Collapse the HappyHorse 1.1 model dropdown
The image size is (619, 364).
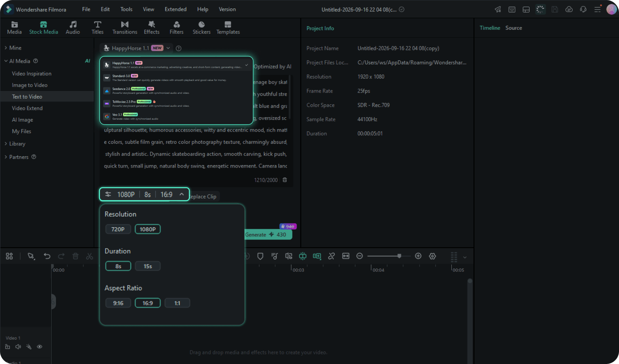pos(168,48)
